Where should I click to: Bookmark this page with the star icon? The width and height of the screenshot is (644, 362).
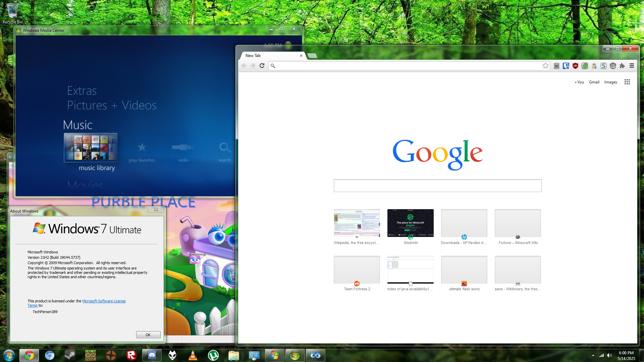pyautogui.click(x=545, y=66)
